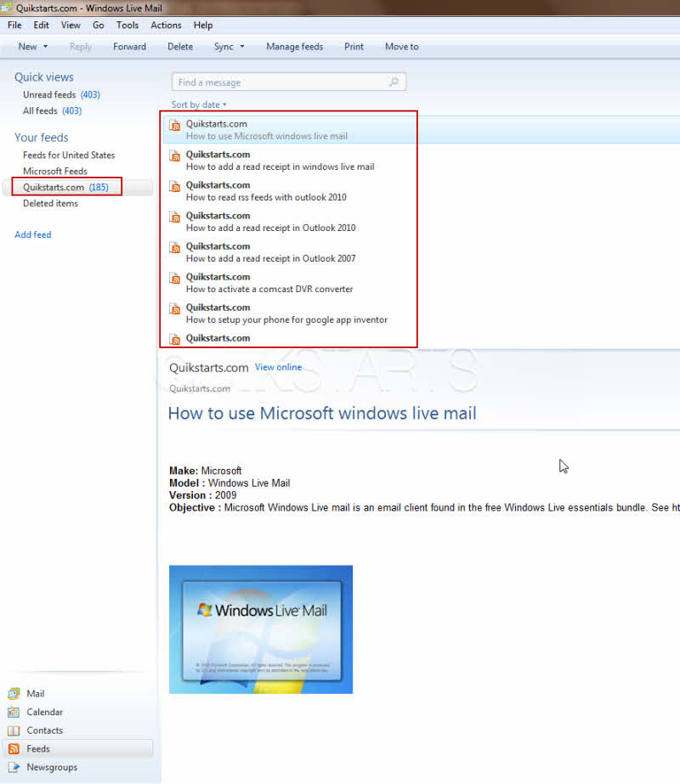680x784 pixels.
Task: Click the Reply toolbar button
Action: click(81, 47)
